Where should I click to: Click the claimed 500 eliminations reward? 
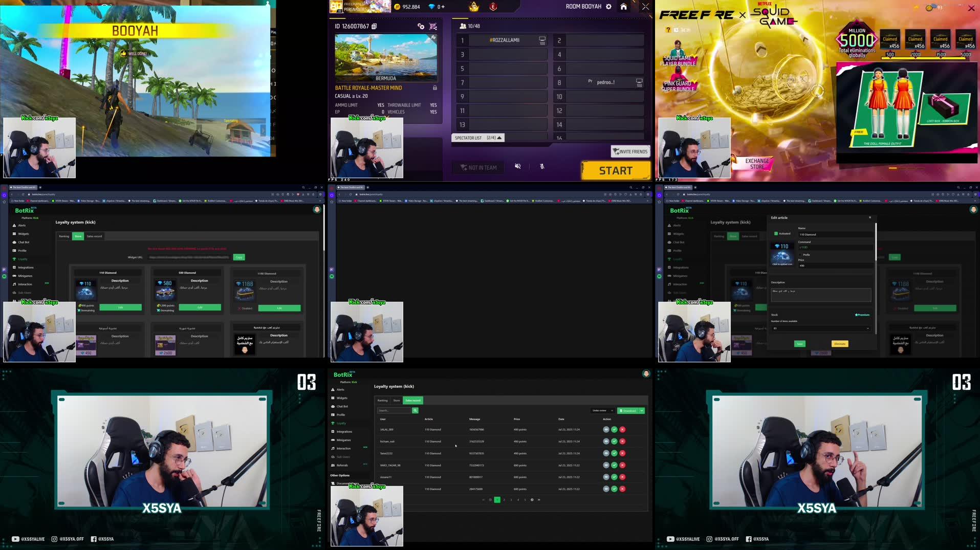890,40
